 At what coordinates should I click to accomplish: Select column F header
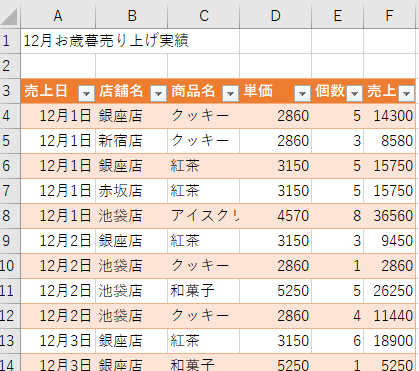[389, 16]
